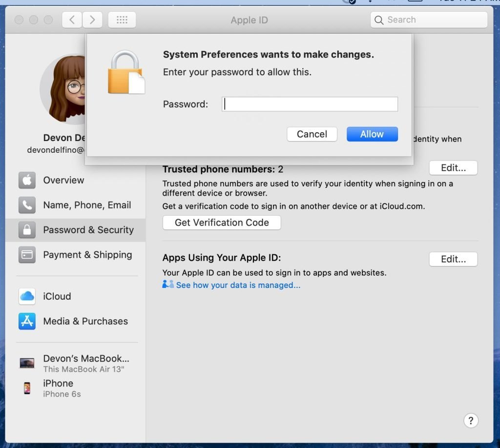
Task: Click the Allow button in the dialog
Action: [372, 134]
